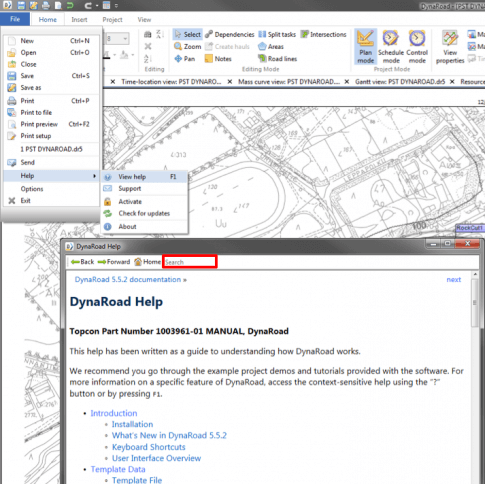Click the save icon in the quick access toolbar
Screen dimensions: 485x484
21,5
